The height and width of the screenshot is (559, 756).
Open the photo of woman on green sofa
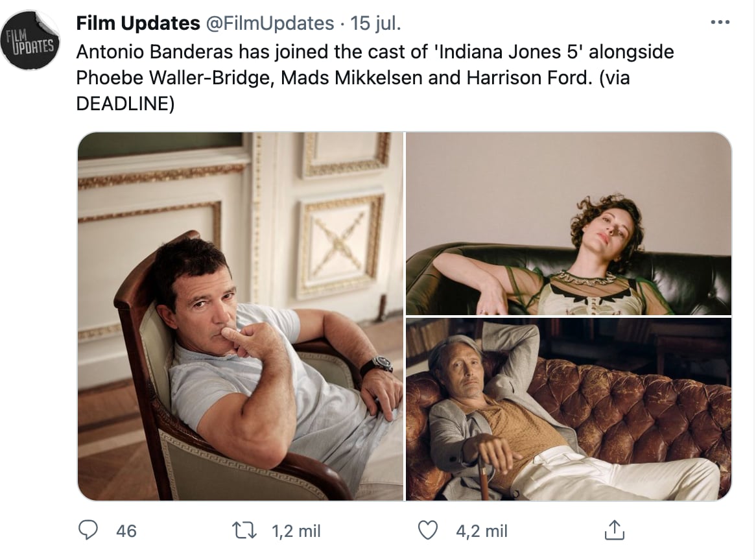coord(569,224)
